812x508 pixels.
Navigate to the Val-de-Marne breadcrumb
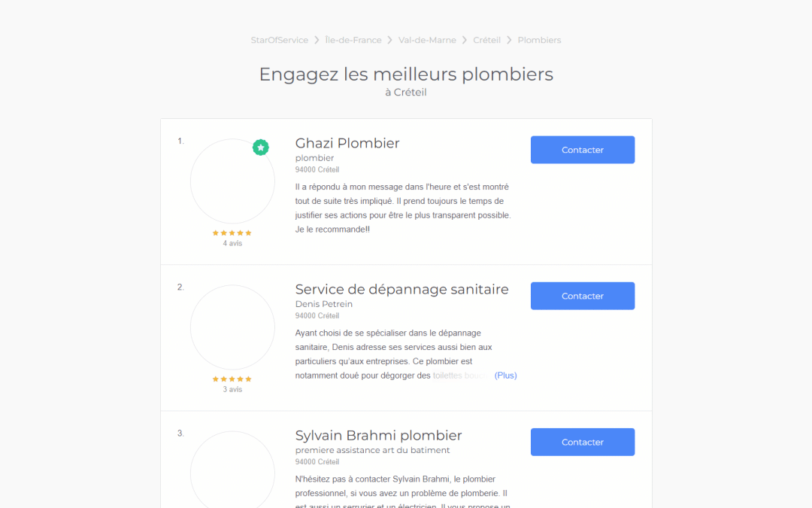[427, 40]
